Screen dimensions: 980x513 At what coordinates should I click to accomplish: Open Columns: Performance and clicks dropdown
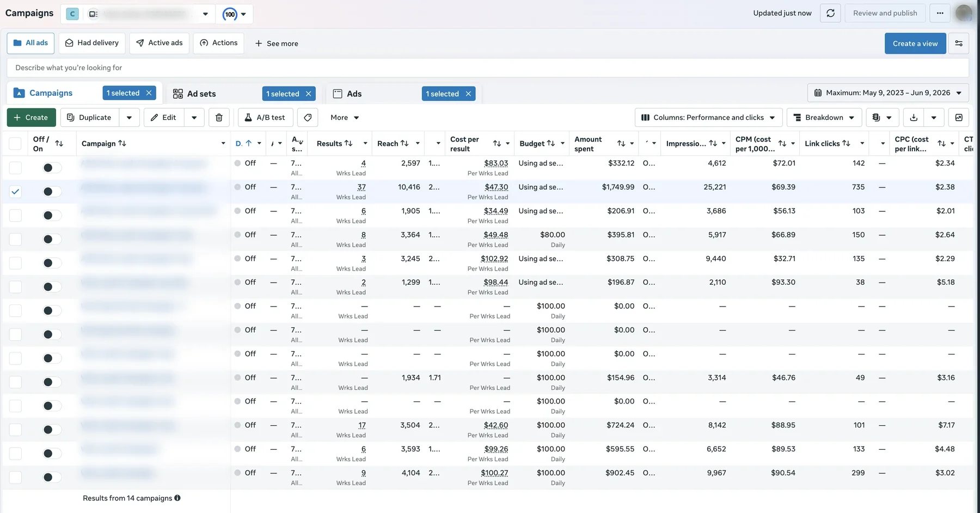[x=708, y=118]
